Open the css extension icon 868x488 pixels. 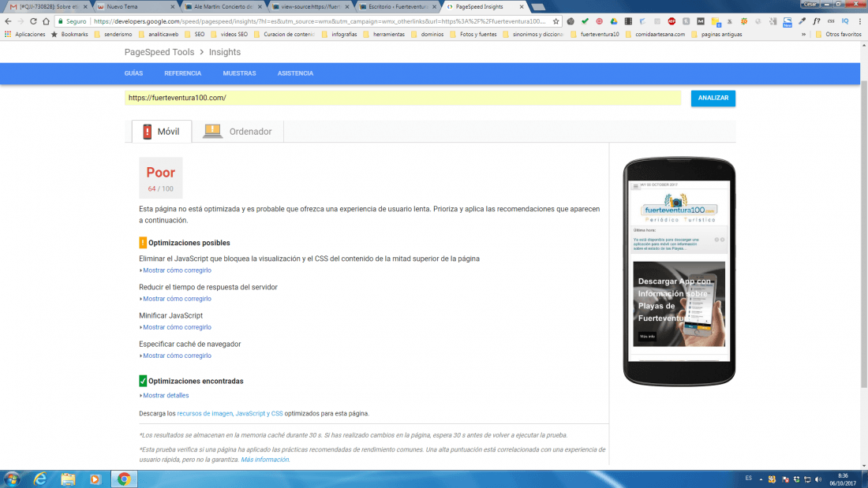coord(831,21)
